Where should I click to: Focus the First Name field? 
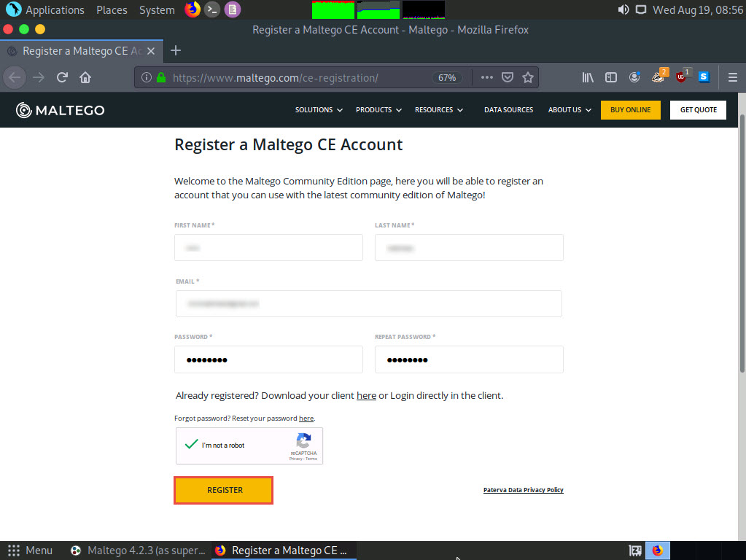268,247
